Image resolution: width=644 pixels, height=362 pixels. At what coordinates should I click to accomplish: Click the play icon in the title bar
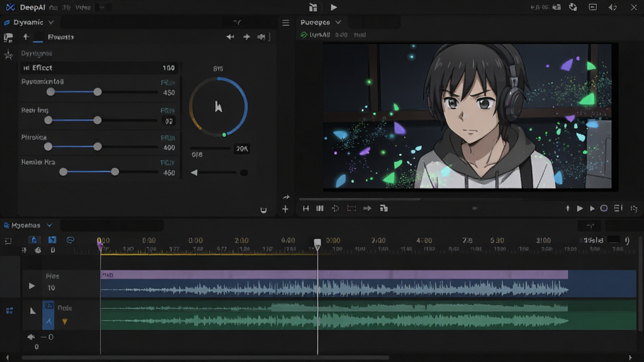coord(333,7)
